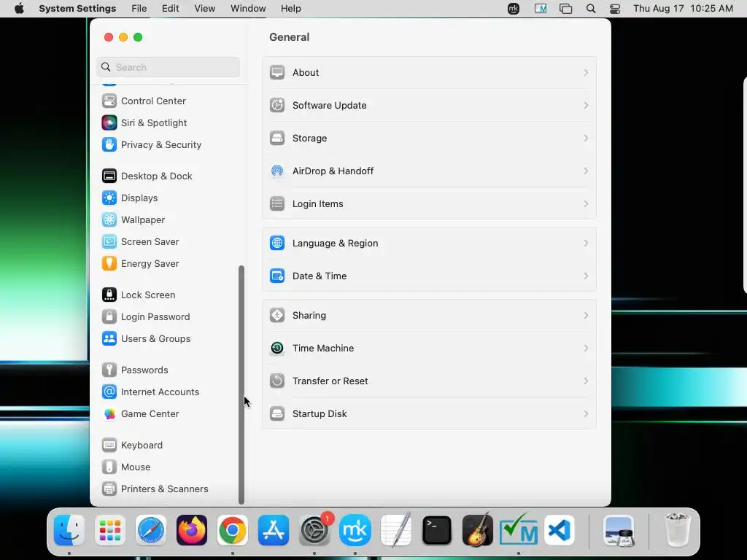Open Visual Studio Code from Dock
This screenshot has width=747, height=560.
click(560, 531)
